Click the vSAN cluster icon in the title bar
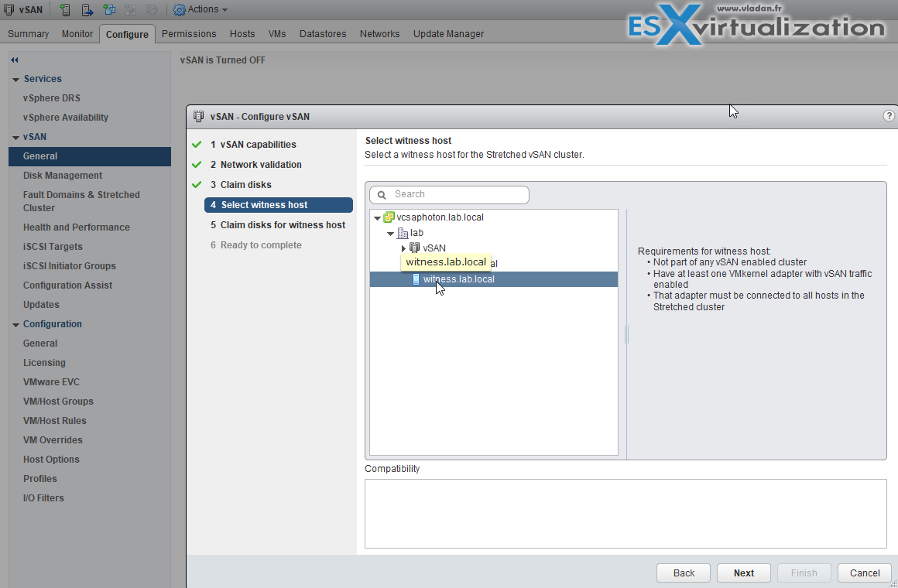The width and height of the screenshot is (898, 588). pos(9,10)
